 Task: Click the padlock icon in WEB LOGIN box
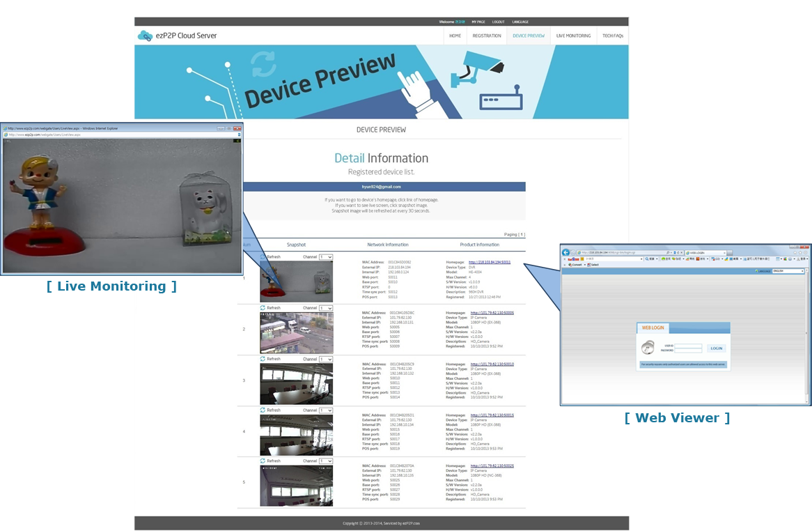tap(648, 348)
